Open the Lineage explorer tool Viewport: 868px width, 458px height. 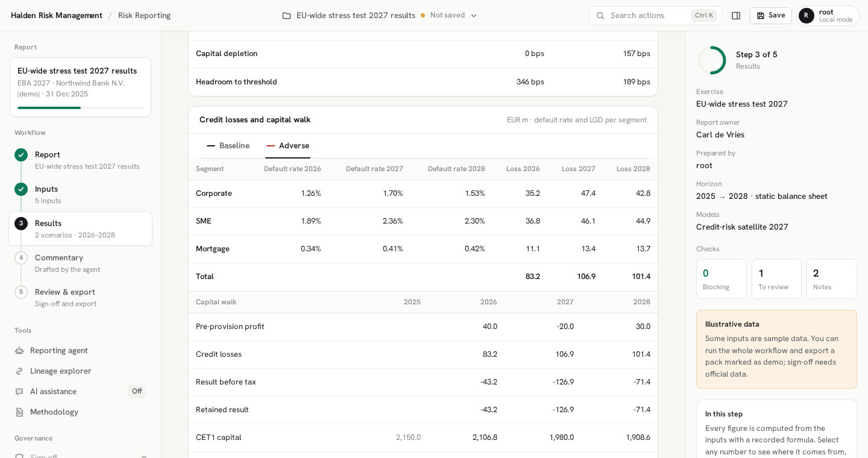[x=80, y=371]
